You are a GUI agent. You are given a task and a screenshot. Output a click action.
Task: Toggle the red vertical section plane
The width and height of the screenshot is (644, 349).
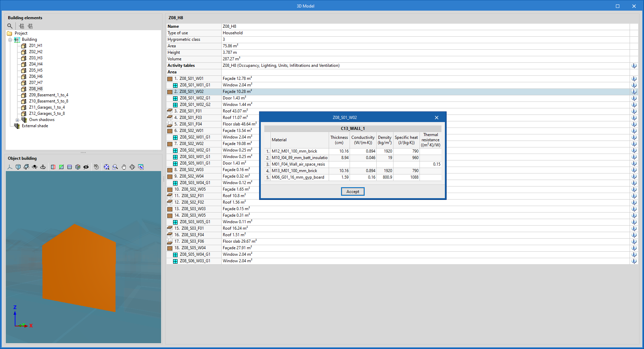[53, 167]
